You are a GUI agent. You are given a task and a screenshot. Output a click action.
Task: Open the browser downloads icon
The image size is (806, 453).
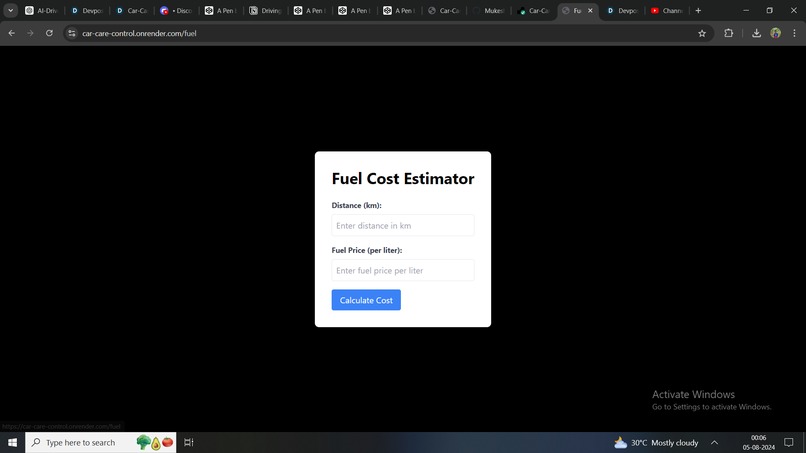(756, 33)
